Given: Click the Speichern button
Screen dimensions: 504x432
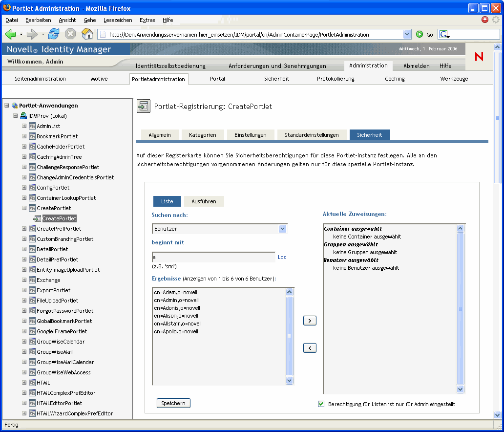Looking at the screenshot, I should pyautogui.click(x=173, y=403).
